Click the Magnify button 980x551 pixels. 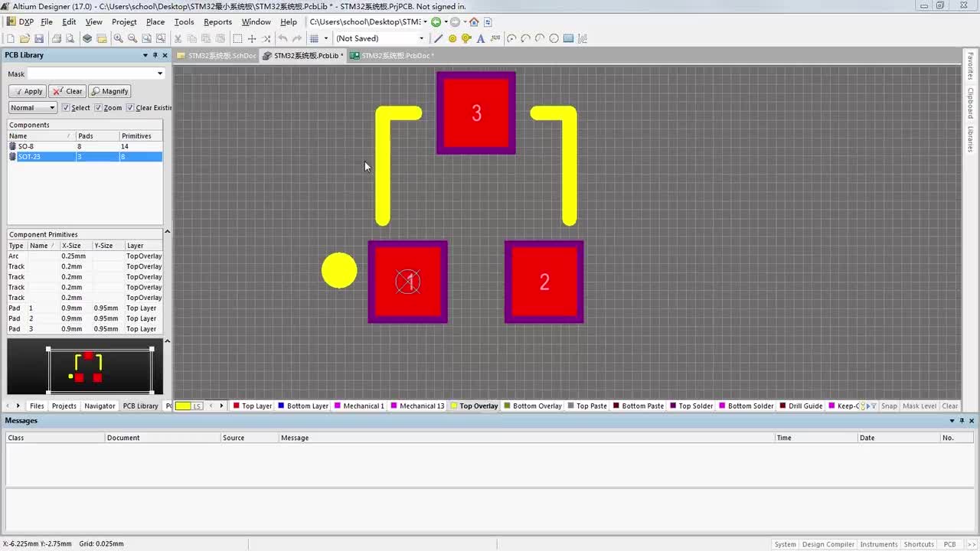[109, 91]
